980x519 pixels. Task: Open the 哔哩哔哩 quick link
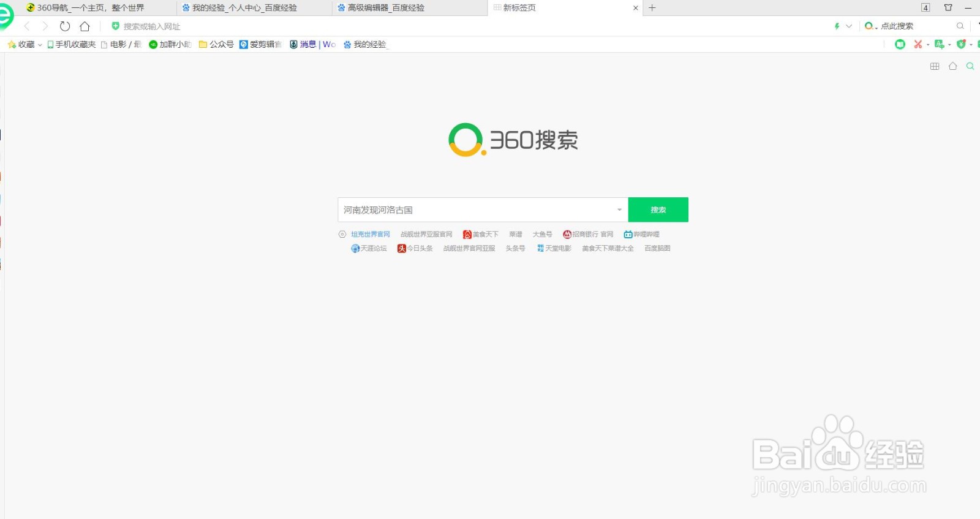click(x=642, y=234)
